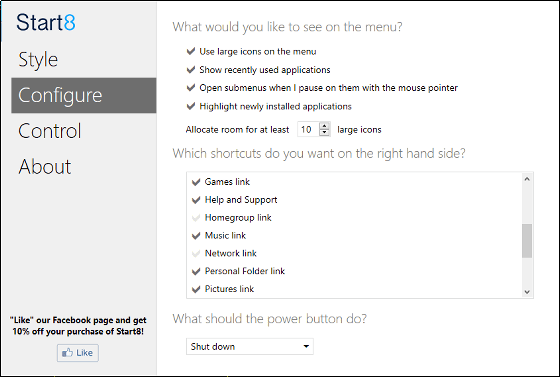Click shortcuts list scroll up arrow
The image size is (560, 377).
coord(527,179)
